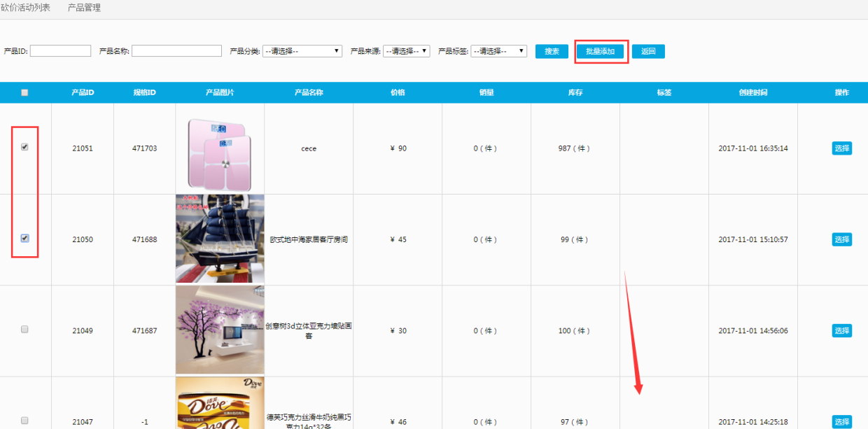The image size is (868, 429).
Task: Select product name 创意树3d立体亚克力墙贴画
Action: point(309,330)
